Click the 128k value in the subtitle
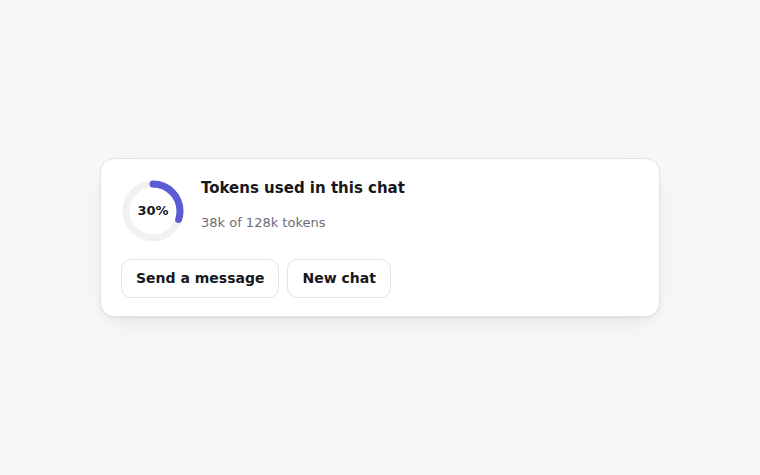 click(x=262, y=222)
